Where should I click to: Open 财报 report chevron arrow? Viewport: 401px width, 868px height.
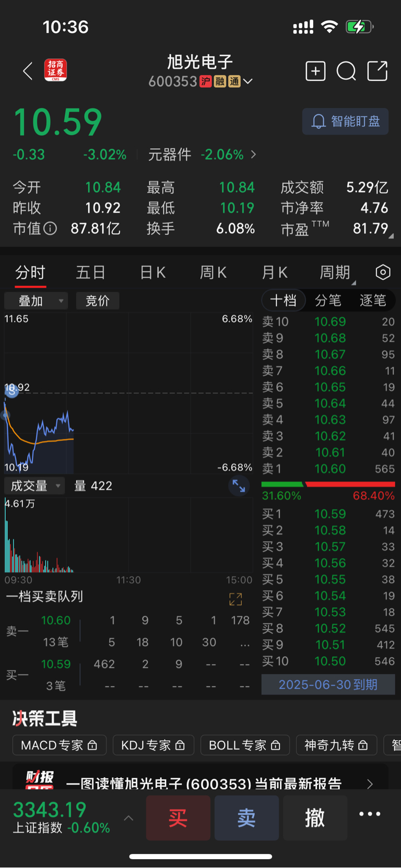(370, 783)
